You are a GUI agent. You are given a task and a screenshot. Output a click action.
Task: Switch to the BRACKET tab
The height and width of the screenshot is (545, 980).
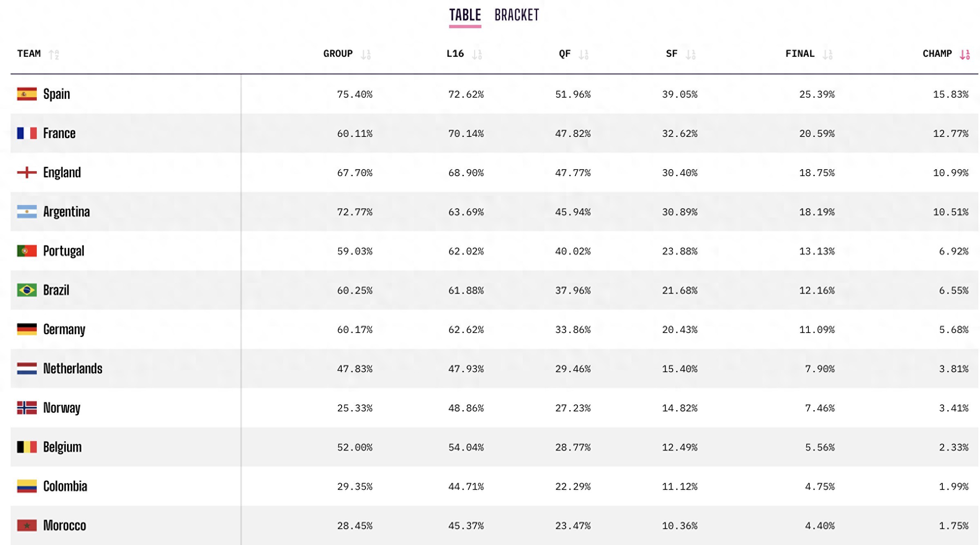(516, 15)
